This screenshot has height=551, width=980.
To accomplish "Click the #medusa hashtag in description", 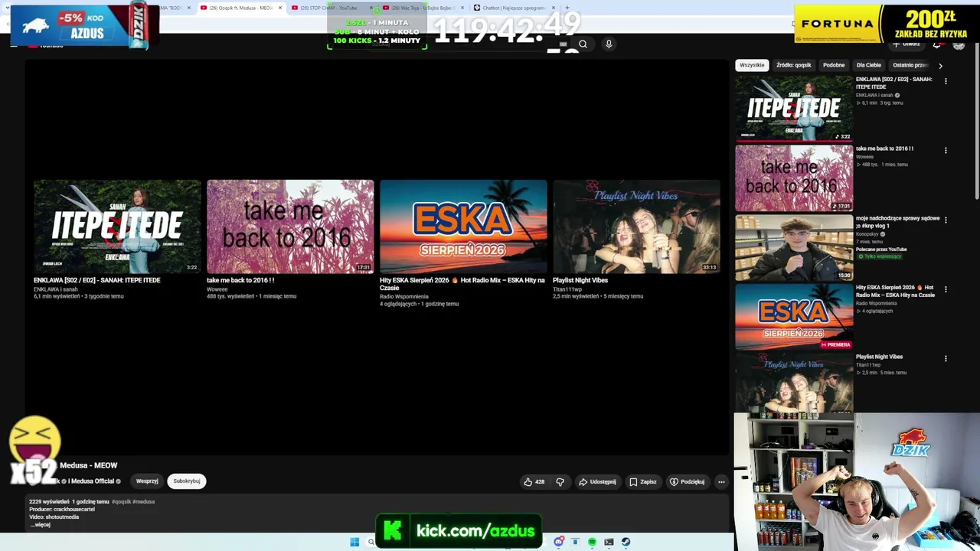I will click(x=144, y=502).
